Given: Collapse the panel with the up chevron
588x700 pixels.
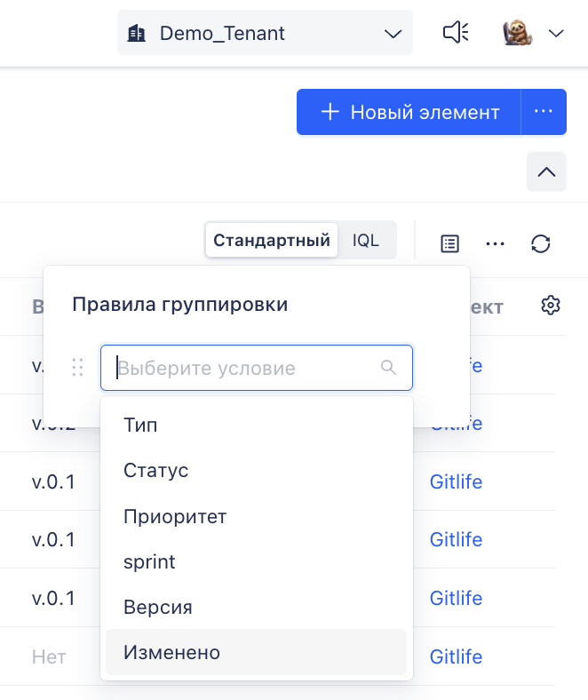Looking at the screenshot, I should click(x=546, y=171).
